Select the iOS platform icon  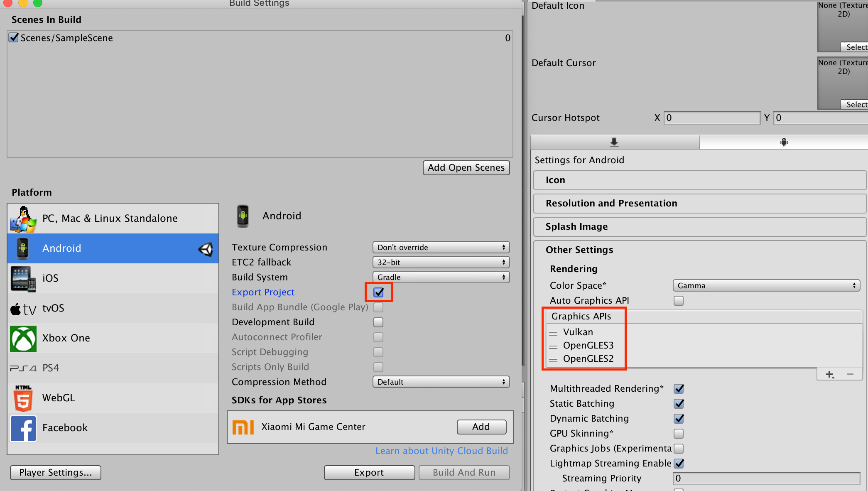pos(23,278)
